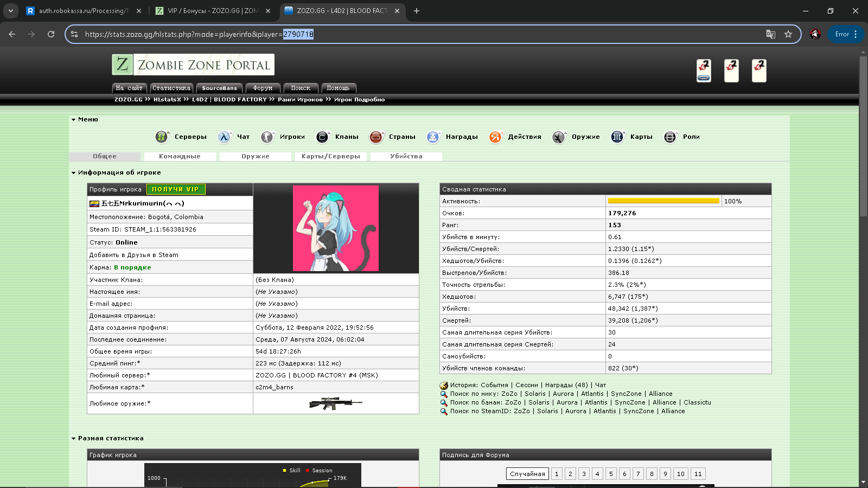This screenshot has width=868, height=488.
Task: Click the Ранги Игроков breadcrumb link
Action: (300, 100)
